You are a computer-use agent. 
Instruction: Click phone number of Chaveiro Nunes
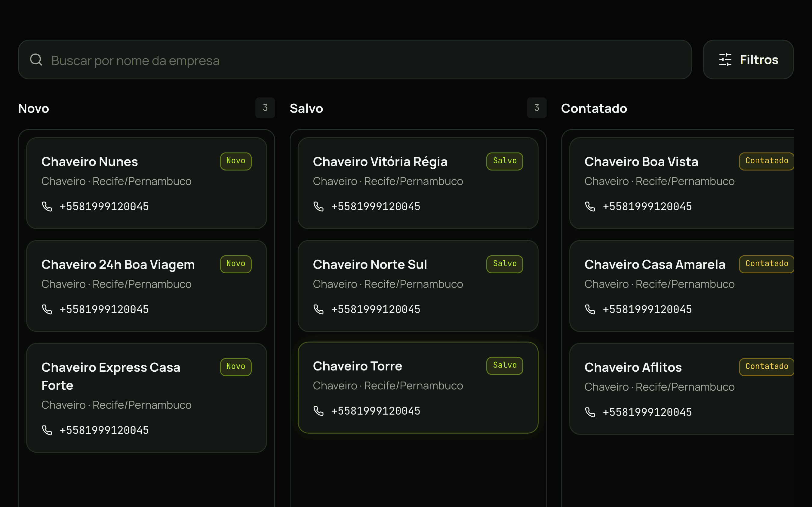[104, 206]
